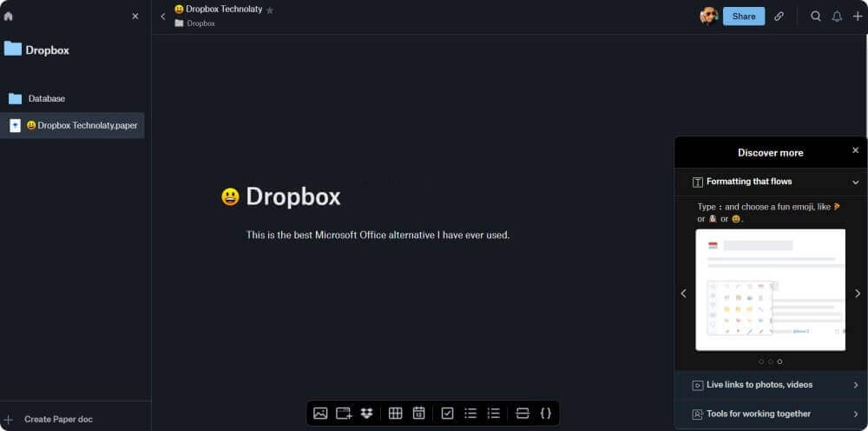868x431 pixels.
Task: Insert a code block with braces icon
Action: click(545, 414)
